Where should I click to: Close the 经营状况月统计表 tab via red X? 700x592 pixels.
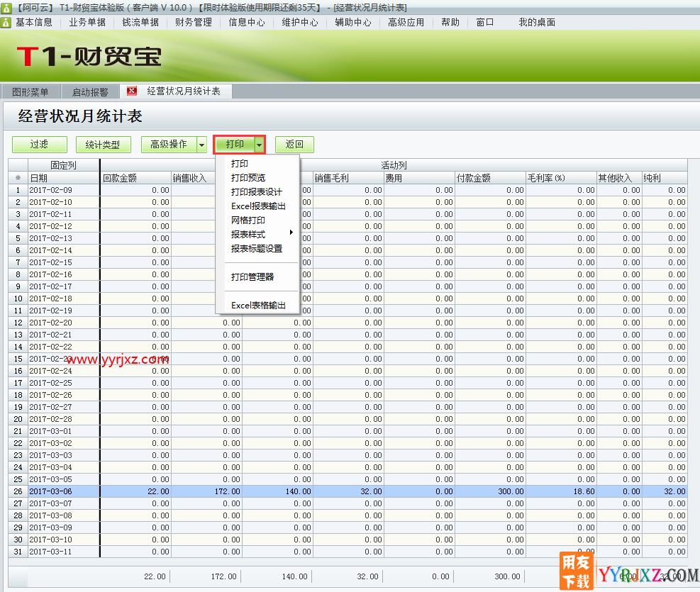[x=131, y=91]
